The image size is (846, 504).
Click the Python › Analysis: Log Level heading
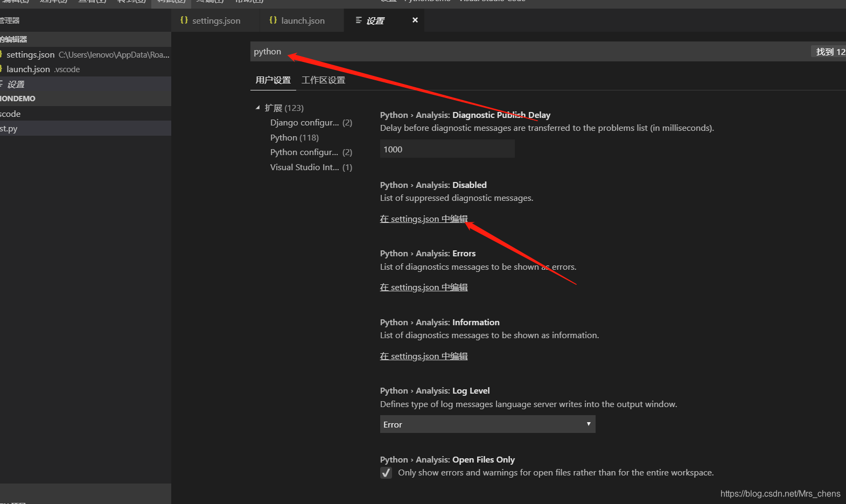[435, 391]
